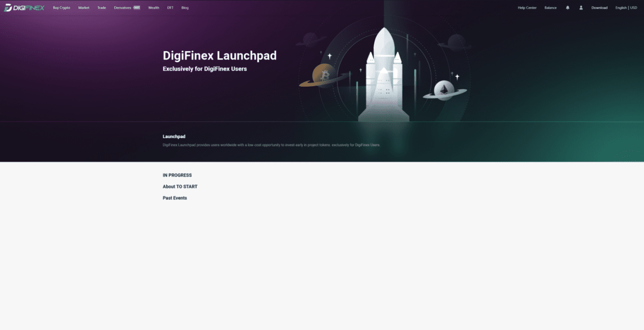Click the DigiFinex Launchpad banner title
The height and width of the screenshot is (330, 644).
pos(220,56)
